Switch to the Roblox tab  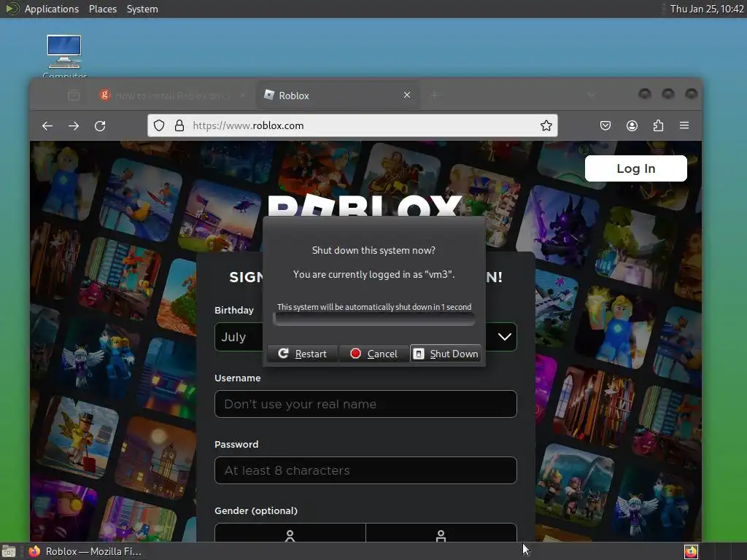coord(338,96)
